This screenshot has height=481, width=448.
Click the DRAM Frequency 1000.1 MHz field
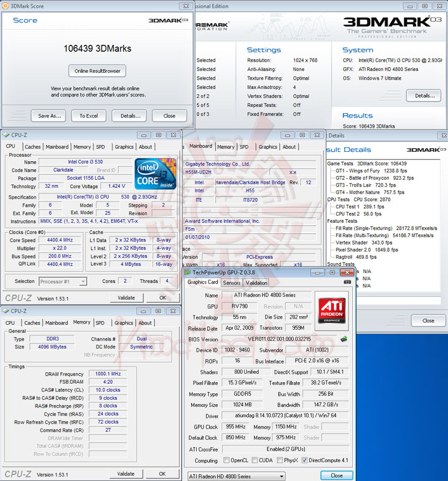[108, 373]
